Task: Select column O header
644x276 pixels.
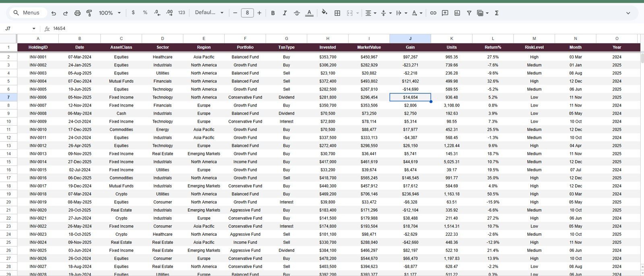Action: pos(617,39)
